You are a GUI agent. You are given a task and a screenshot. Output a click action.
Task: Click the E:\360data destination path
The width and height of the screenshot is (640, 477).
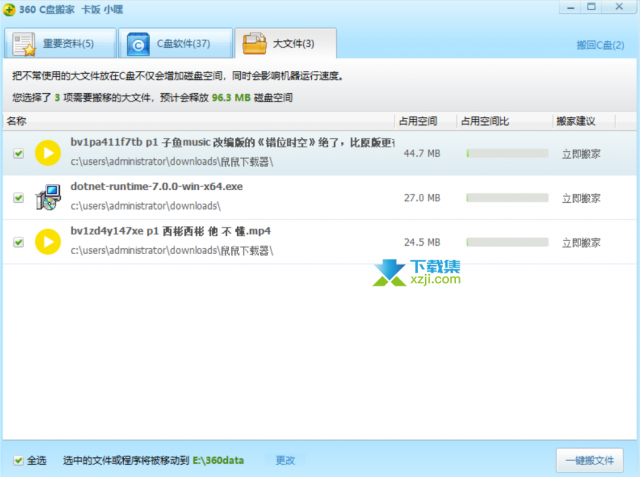(218, 461)
